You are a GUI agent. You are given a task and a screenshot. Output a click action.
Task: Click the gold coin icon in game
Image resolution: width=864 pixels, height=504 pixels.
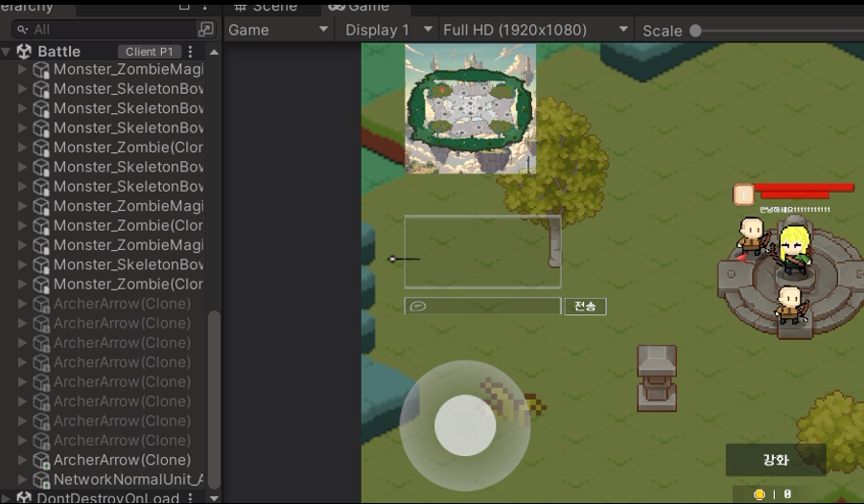759,494
